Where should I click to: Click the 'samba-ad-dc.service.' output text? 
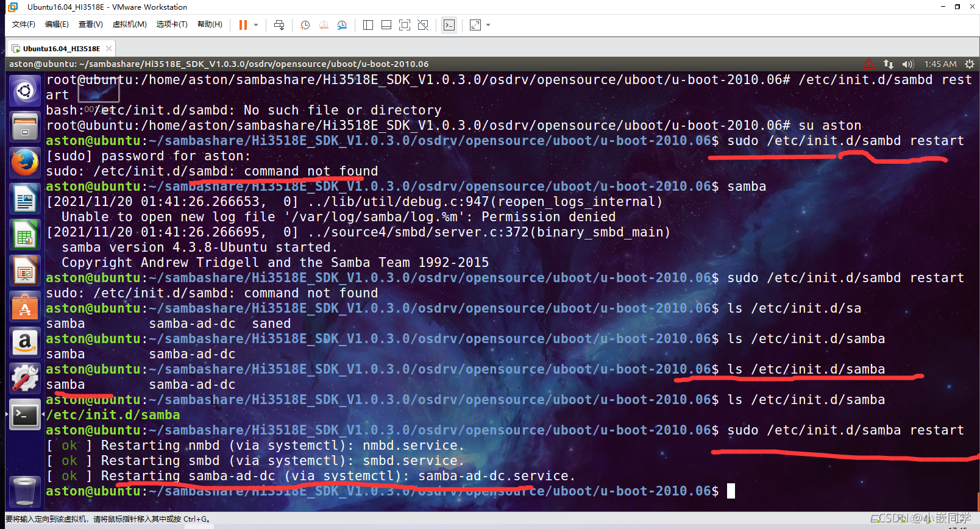pos(497,476)
